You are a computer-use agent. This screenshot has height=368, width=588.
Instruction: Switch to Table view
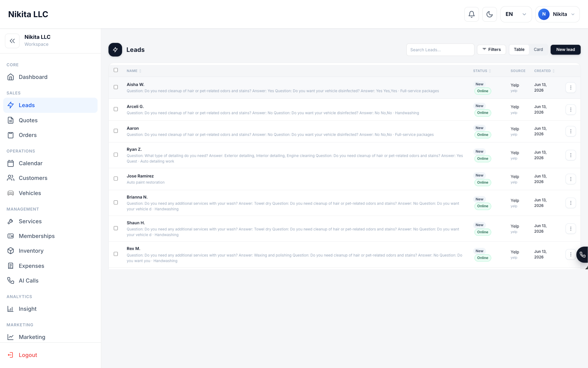519,50
